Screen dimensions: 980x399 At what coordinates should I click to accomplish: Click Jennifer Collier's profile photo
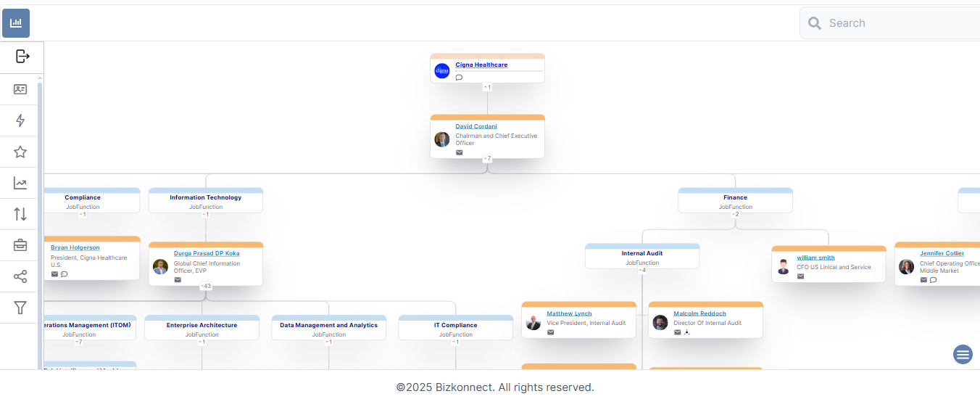click(x=907, y=266)
